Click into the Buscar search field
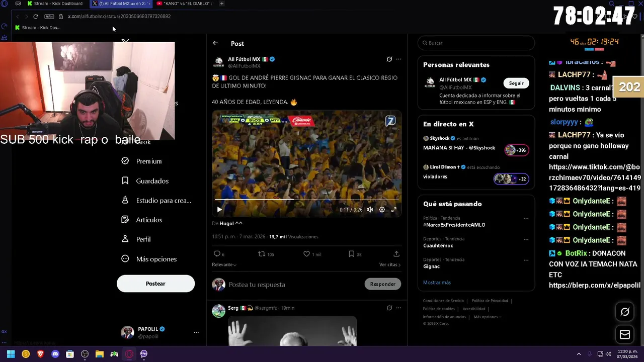The height and width of the screenshot is (362, 644). click(x=476, y=43)
